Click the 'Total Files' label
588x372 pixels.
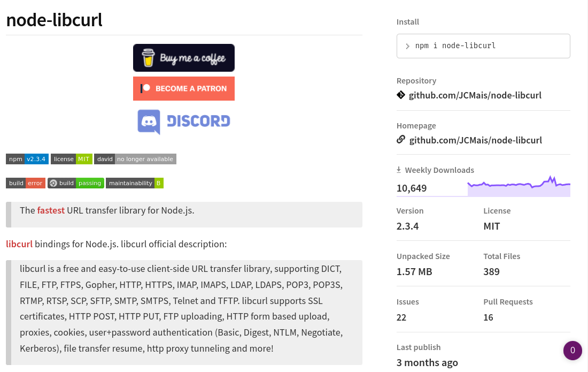502,256
